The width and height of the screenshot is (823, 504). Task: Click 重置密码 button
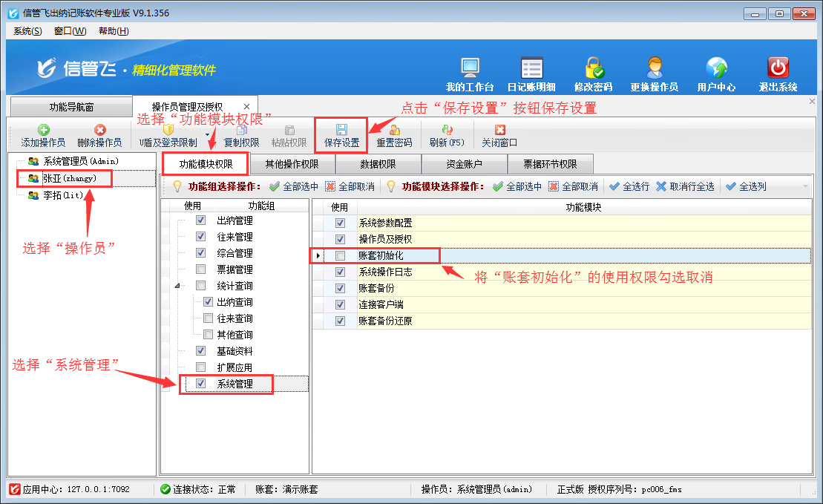tap(394, 135)
